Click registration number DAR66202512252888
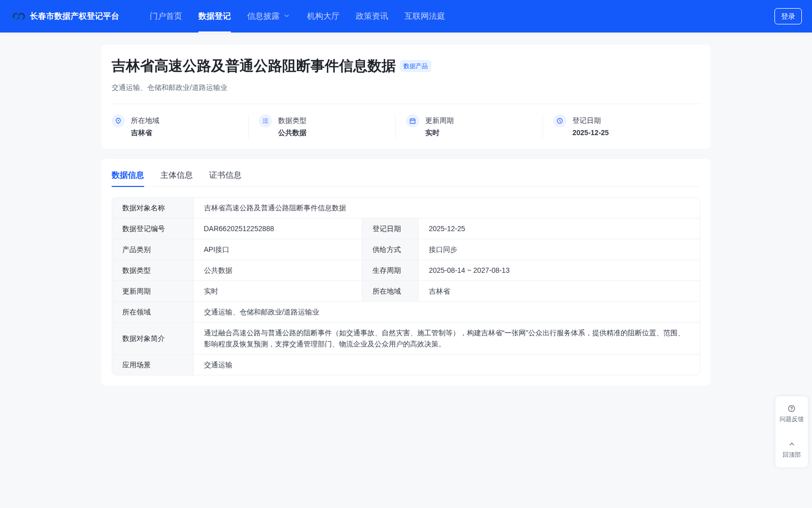812x508 pixels. (239, 229)
